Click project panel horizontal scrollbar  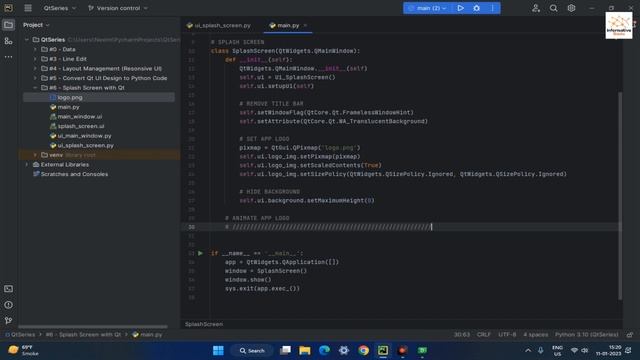93,327
